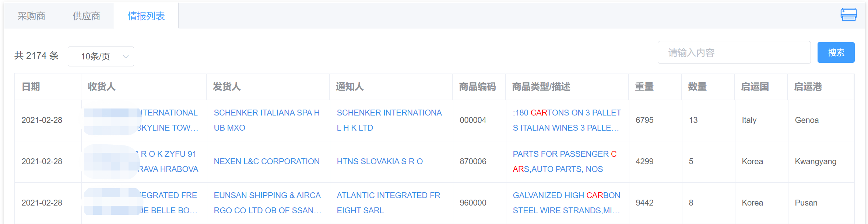Click weight value 9442
This screenshot has width=868, height=224.
[x=644, y=203]
